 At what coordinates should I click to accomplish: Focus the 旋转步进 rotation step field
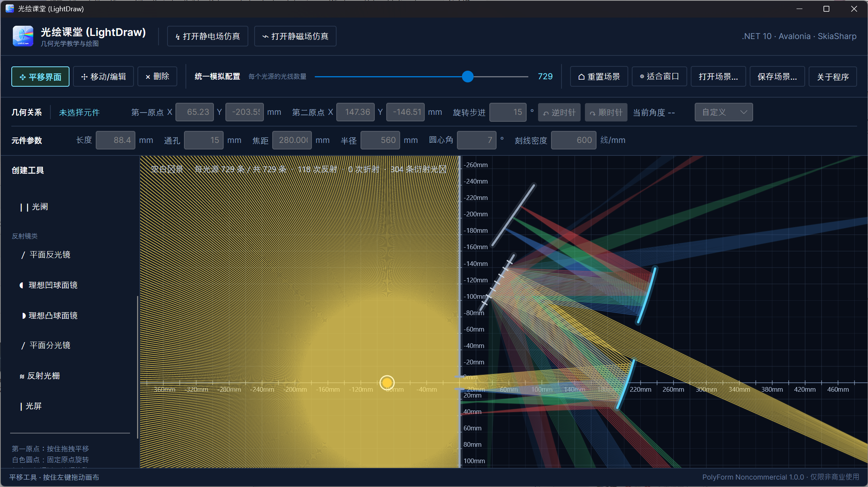pyautogui.click(x=508, y=112)
